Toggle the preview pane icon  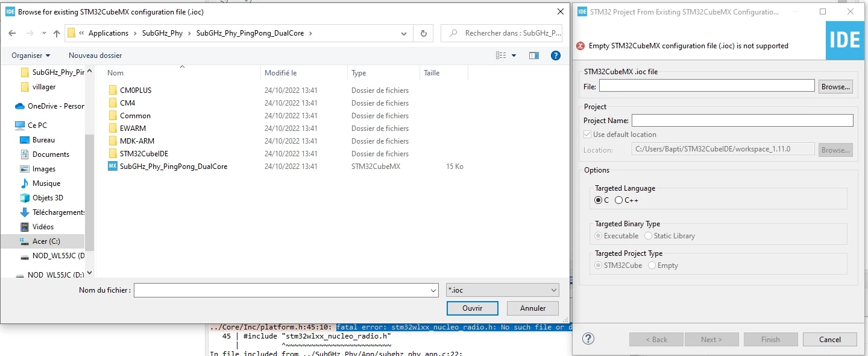(x=534, y=56)
